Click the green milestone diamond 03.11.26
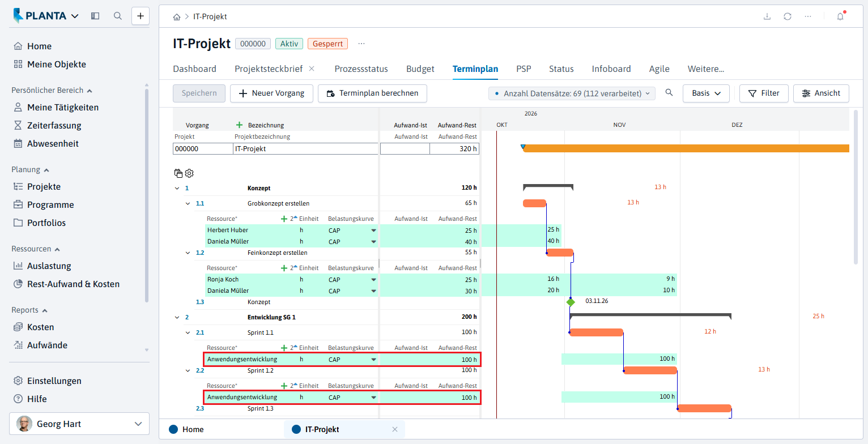Screen dimensions: 868x444 (571, 302)
